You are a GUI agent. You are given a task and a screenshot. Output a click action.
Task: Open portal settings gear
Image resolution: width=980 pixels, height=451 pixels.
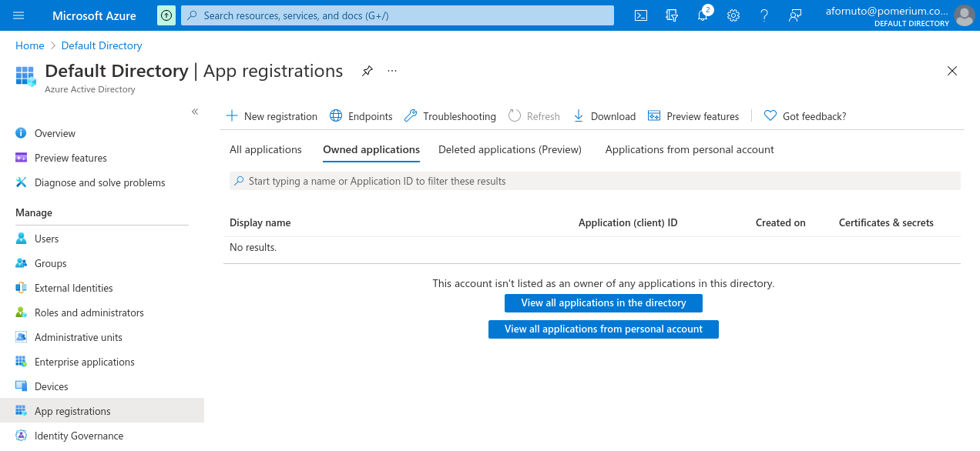(x=733, y=15)
